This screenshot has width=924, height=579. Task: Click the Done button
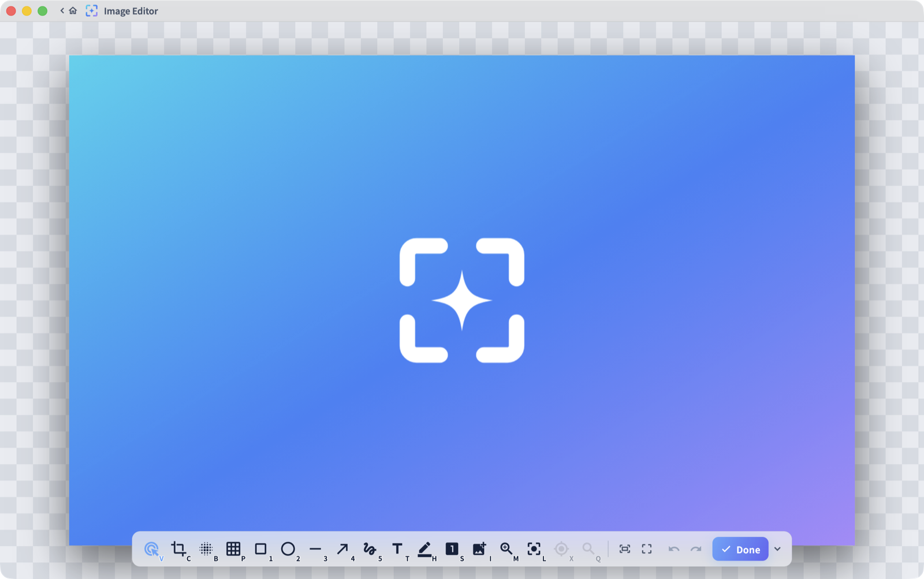coord(740,550)
